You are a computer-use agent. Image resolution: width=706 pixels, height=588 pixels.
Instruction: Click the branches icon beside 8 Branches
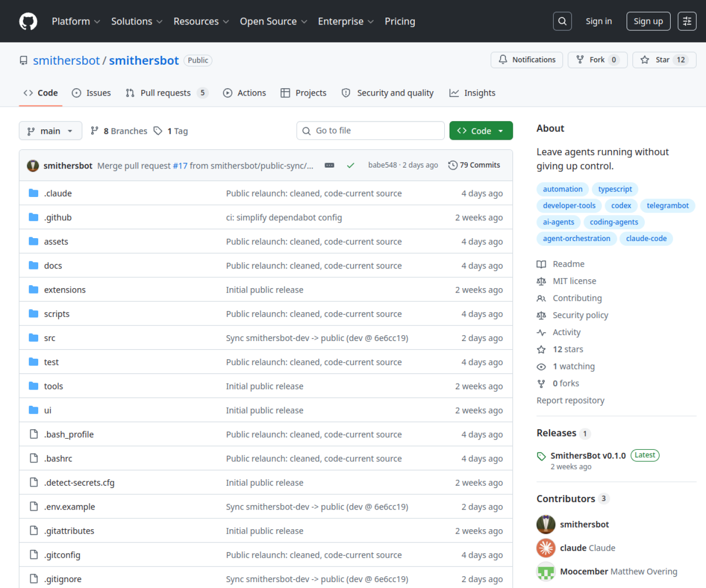(x=95, y=131)
